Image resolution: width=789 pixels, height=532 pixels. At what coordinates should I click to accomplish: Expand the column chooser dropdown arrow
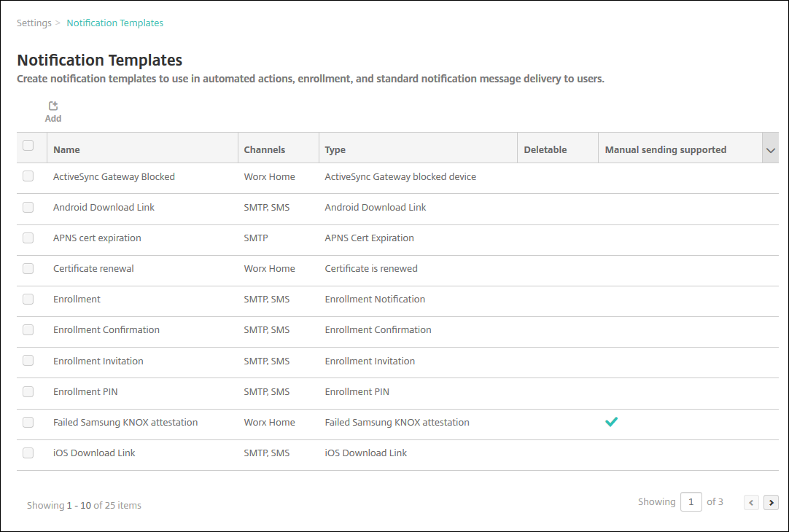[x=770, y=150]
